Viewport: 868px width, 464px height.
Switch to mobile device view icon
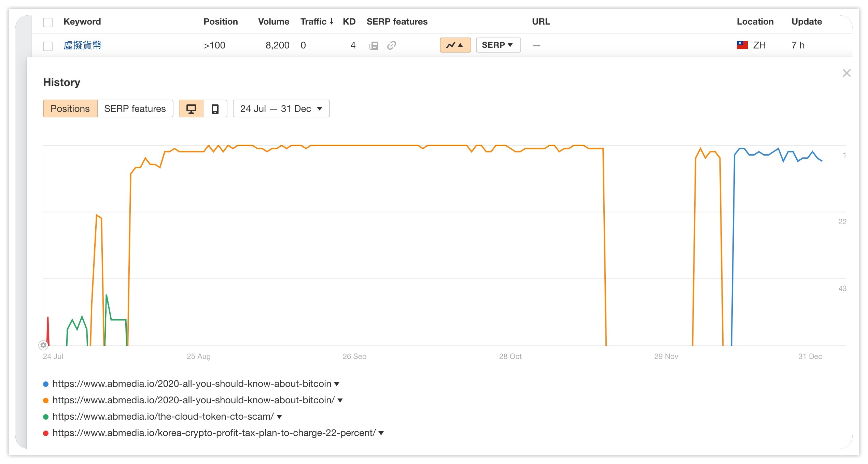coord(215,109)
